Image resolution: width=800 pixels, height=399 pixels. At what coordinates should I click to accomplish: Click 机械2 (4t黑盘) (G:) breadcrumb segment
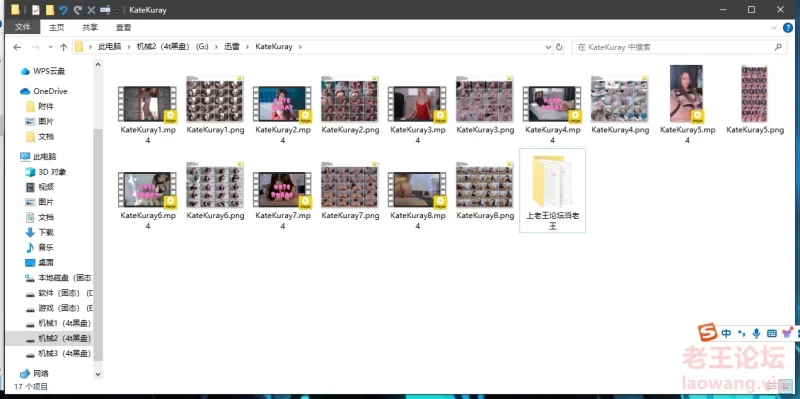(x=172, y=46)
